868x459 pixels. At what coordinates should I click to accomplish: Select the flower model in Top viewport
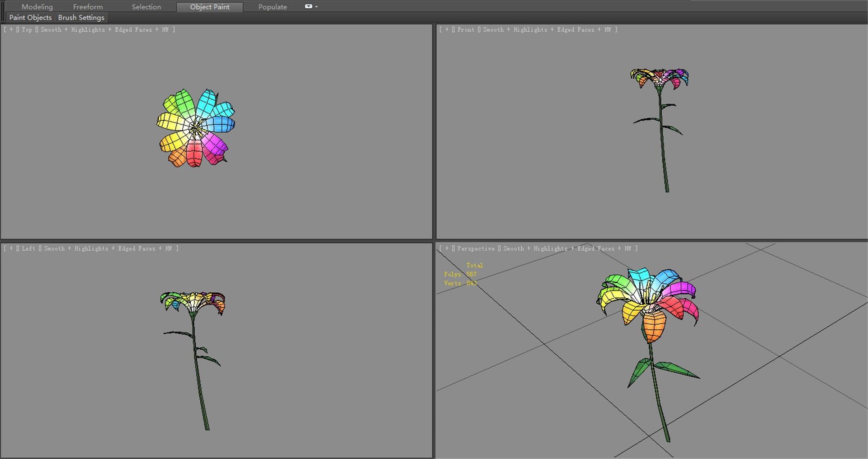click(x=195, y=128)
